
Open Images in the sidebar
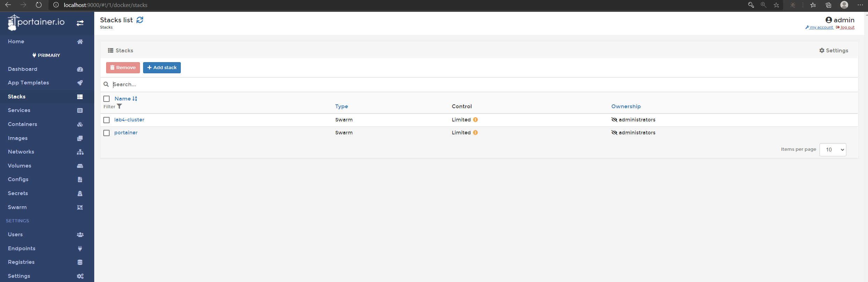[18, 138]
